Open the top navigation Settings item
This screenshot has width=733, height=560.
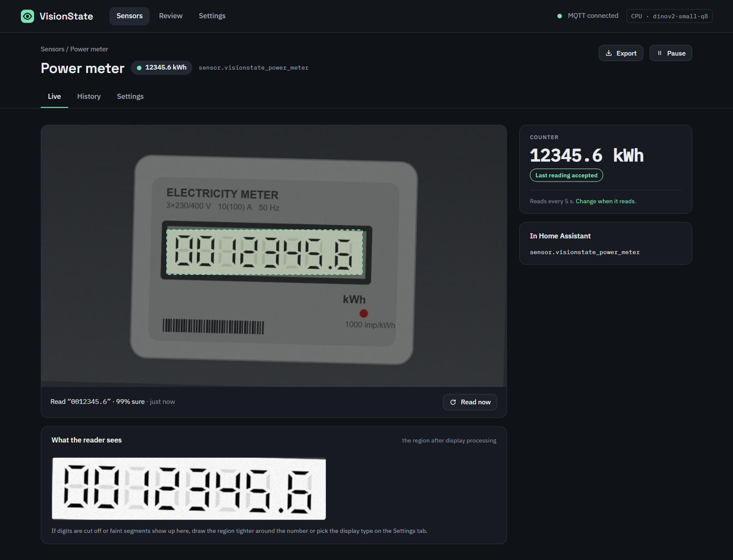212,16
